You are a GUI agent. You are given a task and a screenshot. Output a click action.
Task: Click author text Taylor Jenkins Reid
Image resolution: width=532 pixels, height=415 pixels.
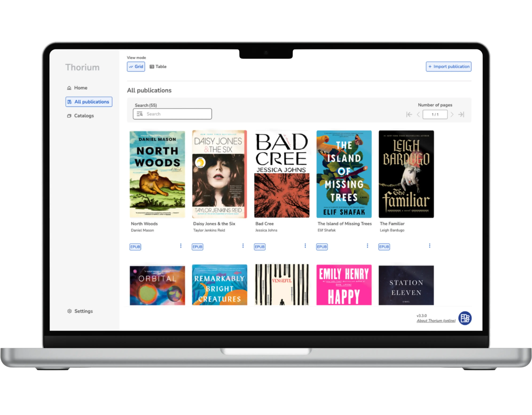[209, 230]
